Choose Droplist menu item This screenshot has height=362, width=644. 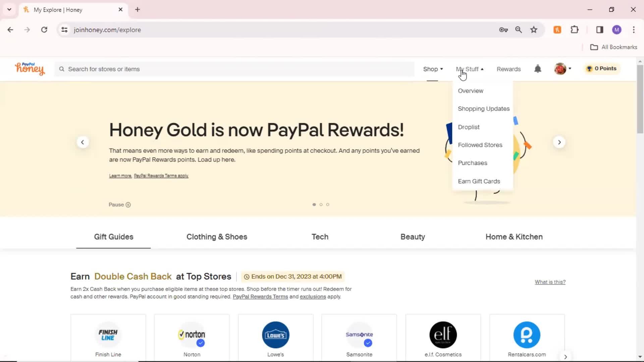pyautogui.click(x=469, y=127)
